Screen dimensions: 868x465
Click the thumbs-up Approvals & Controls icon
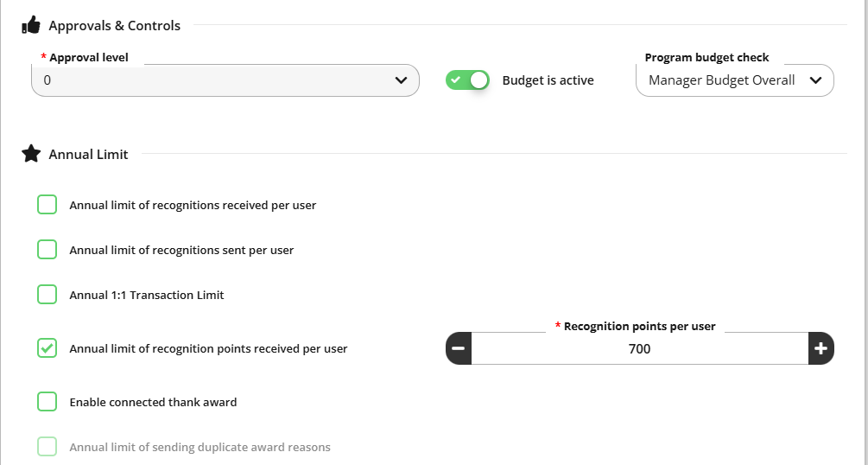(31, 25)
